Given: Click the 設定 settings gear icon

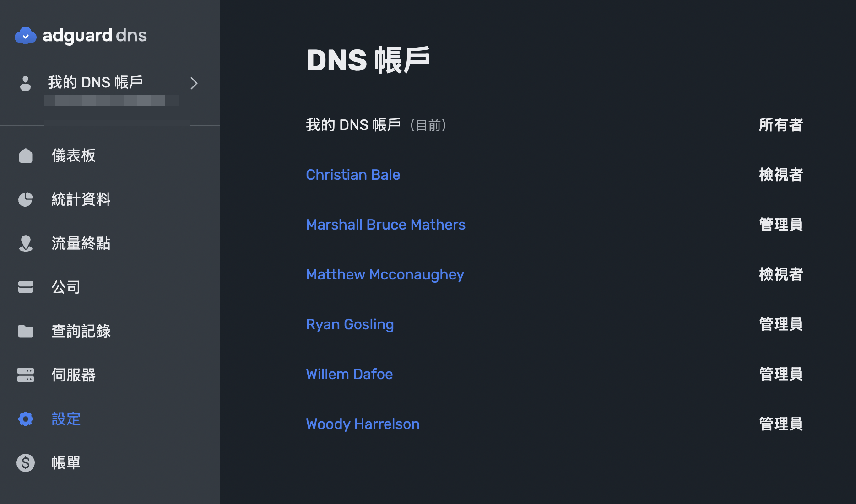Looking at the screenshot, I should click(x=26, y=419).
